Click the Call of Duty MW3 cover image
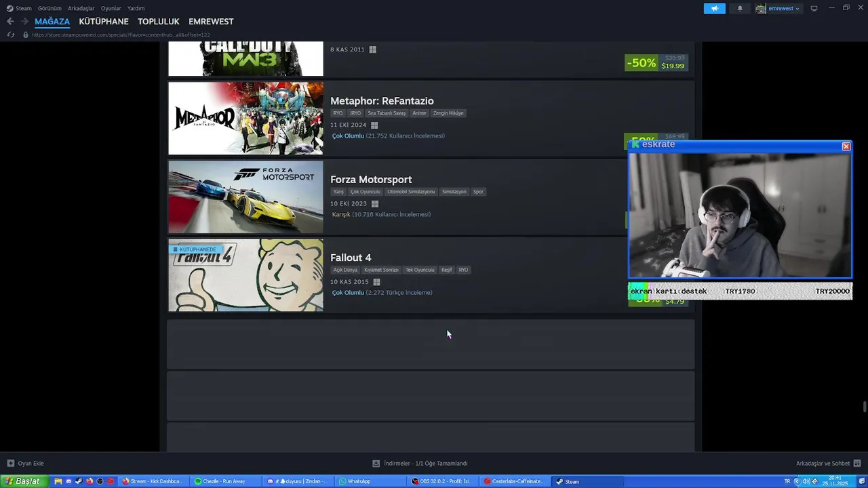868x488 pixels. click(x=245, y=58)
